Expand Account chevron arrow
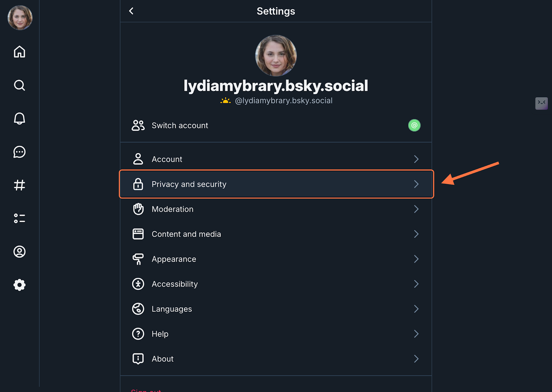552x392 pixels. tap(416, 159)
